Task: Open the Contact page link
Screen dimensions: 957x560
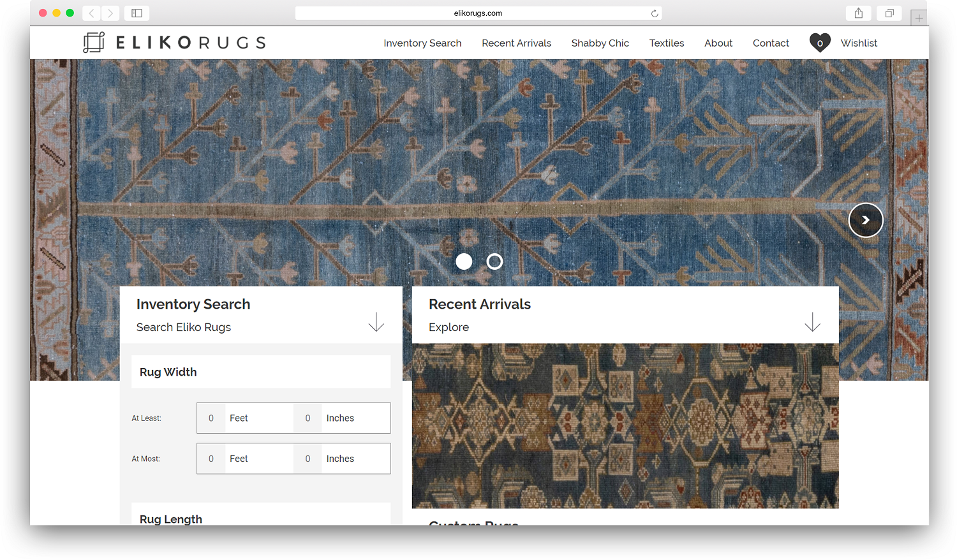Action: tap(771, 43)
